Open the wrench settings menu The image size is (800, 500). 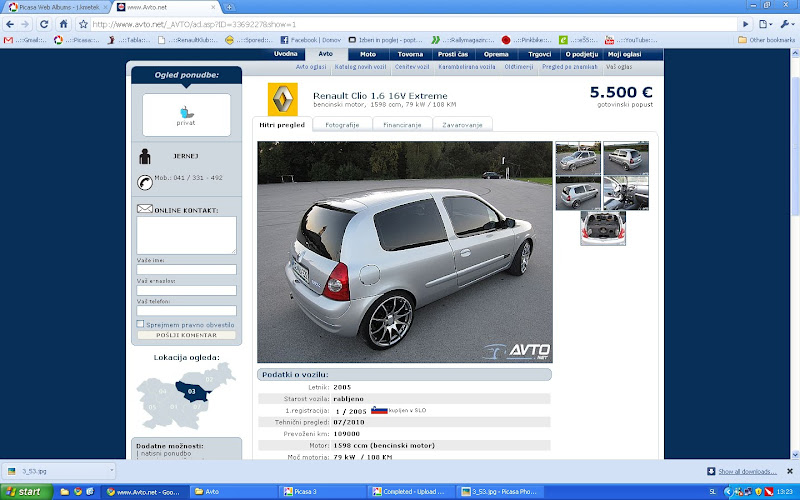coord(787,24)
